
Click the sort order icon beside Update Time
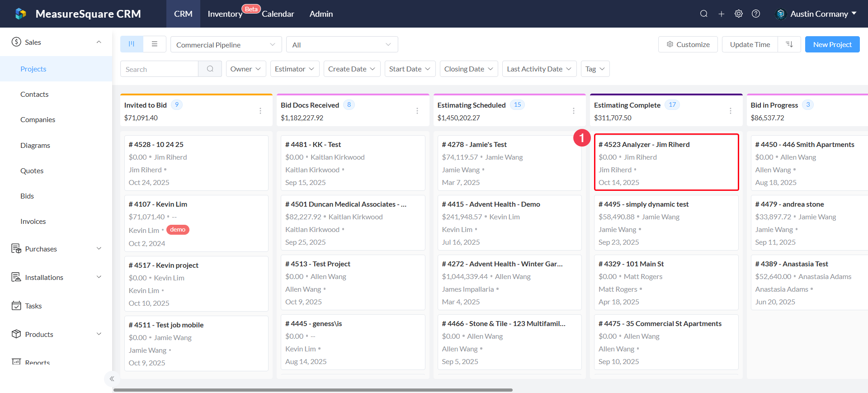point(789,44)
